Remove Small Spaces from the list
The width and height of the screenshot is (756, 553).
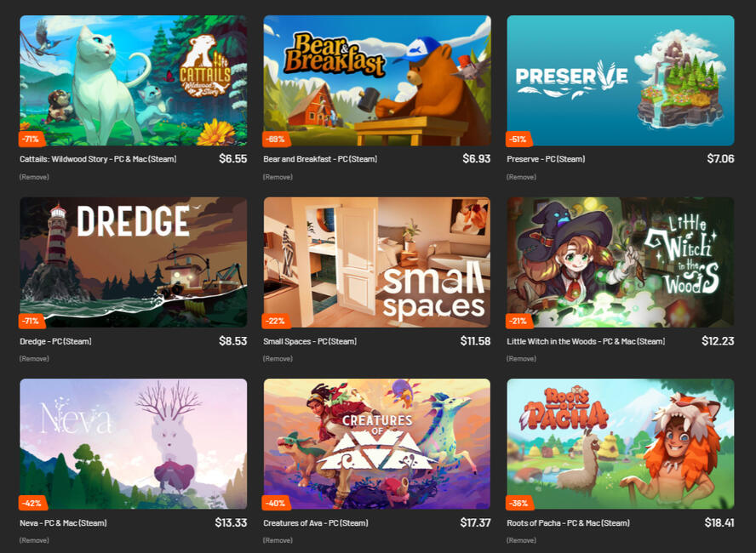click(278, 358)
